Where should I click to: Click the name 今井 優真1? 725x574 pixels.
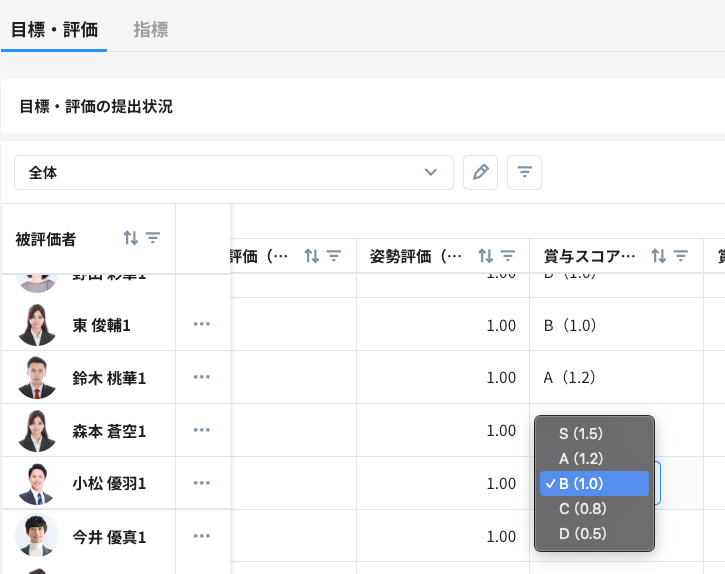[109, 537]
